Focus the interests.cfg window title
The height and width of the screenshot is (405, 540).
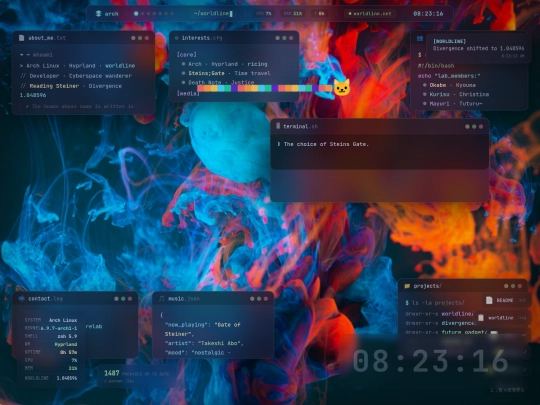tap(202, 38)
